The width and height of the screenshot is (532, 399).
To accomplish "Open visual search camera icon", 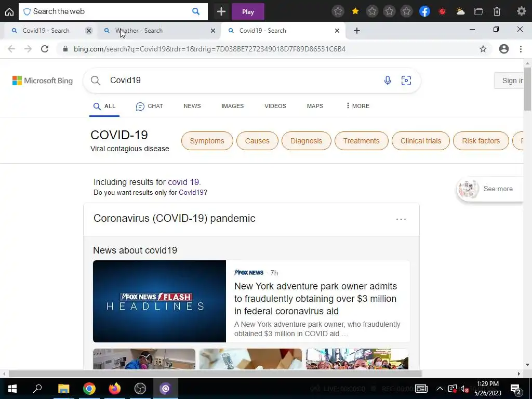I will (406, 81).
